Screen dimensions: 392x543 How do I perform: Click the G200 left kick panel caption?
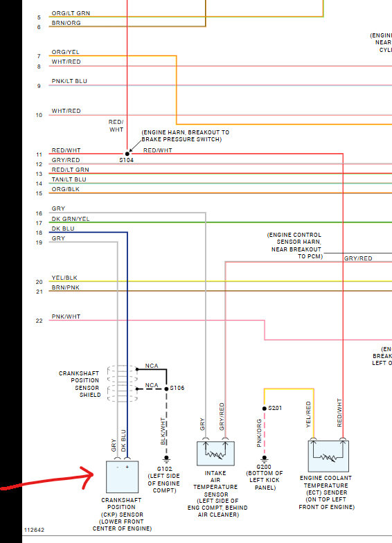(x=265, y=477)
